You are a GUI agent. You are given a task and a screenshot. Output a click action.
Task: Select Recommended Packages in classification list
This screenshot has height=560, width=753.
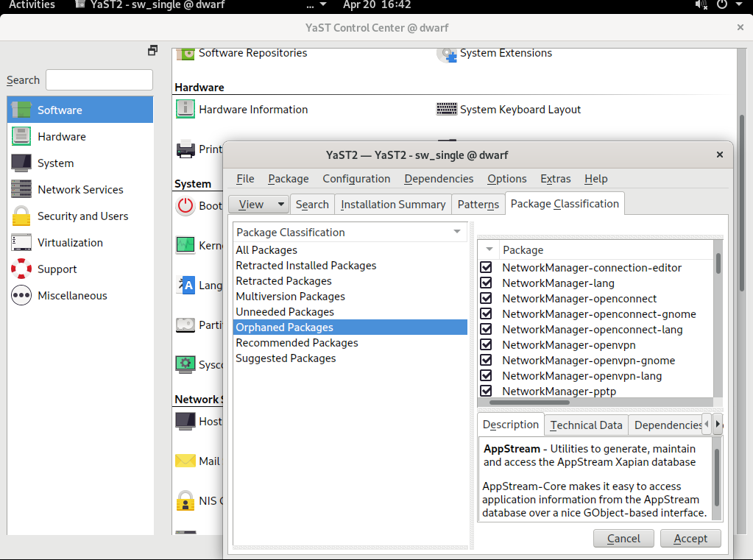pyautogui.click(x=350, y=342)
